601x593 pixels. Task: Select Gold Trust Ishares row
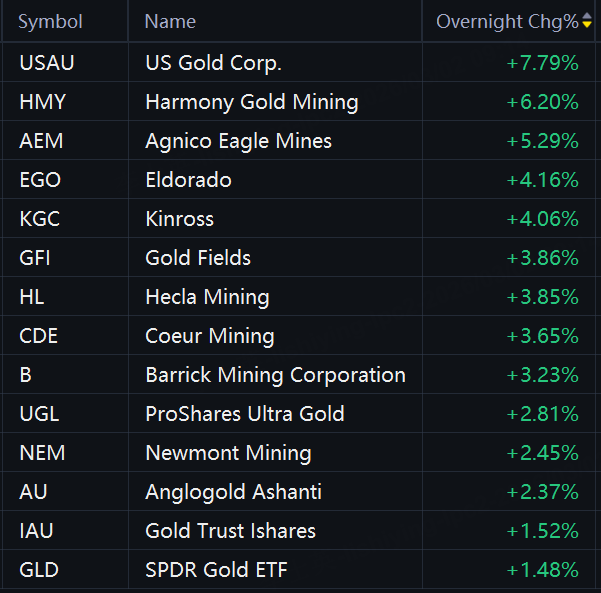click(230, 531)
